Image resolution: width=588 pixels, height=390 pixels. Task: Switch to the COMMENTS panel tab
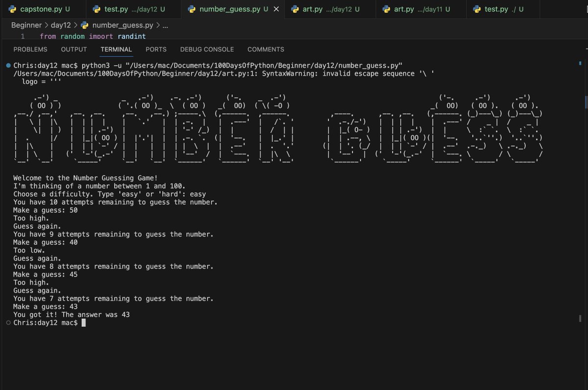click(x=266, y=50)
